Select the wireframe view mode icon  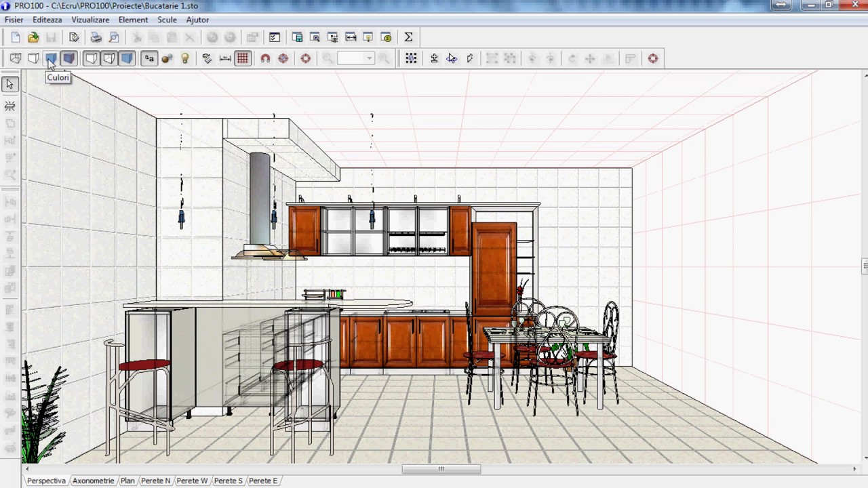click(16, 58)
